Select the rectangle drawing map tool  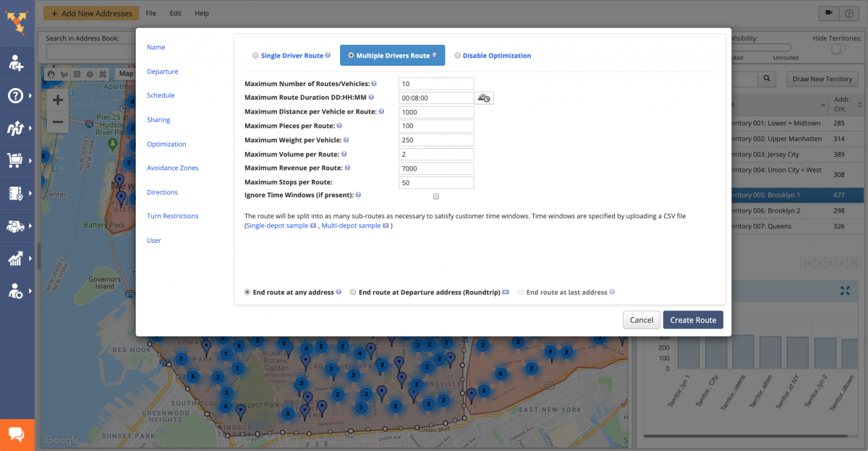(77, 74)
